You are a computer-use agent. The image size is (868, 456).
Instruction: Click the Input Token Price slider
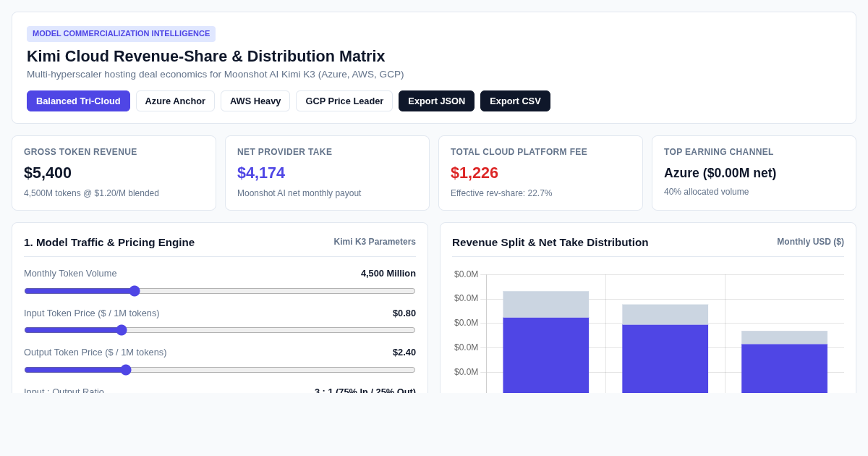pyautogui.click(x=220, y=330)
